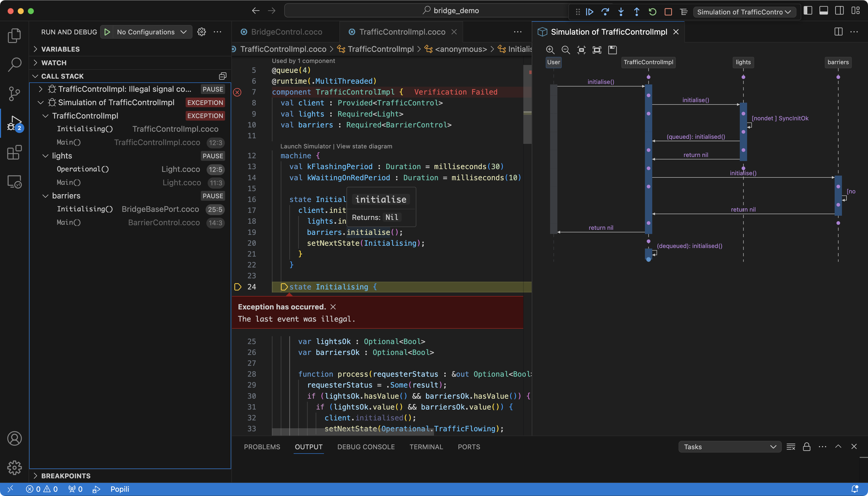This screenshot has width=868, height=496.
Task: Open the Explorer view in activity bar
Action: click(14, 35)
